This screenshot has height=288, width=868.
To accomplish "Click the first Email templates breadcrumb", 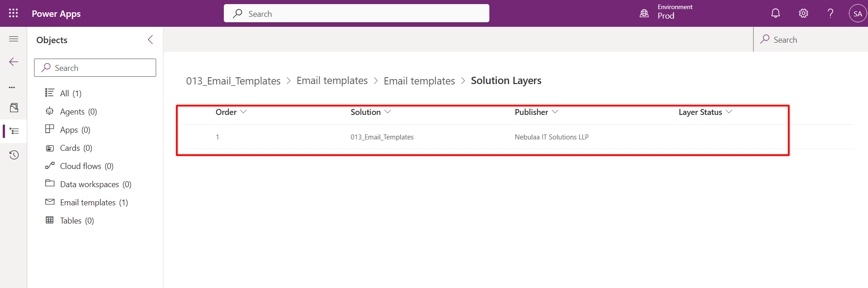I will pyautogui.click(x=332, y=80).
